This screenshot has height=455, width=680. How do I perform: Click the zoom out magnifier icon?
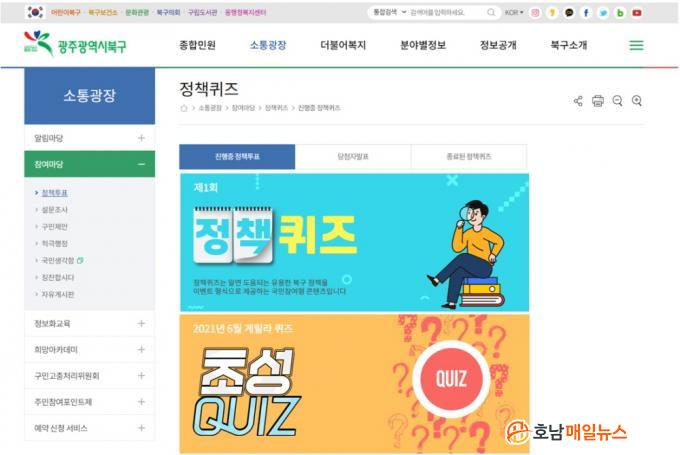618,101
